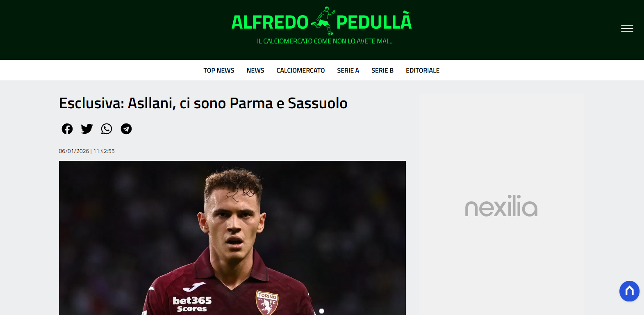
Task: Share article on Twitter
Action: pos(87,129)
